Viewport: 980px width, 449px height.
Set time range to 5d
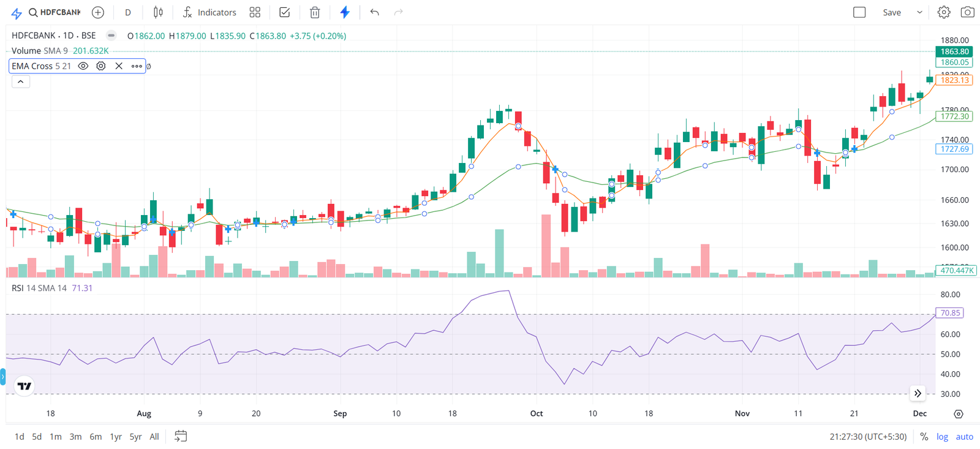point(37,437)
